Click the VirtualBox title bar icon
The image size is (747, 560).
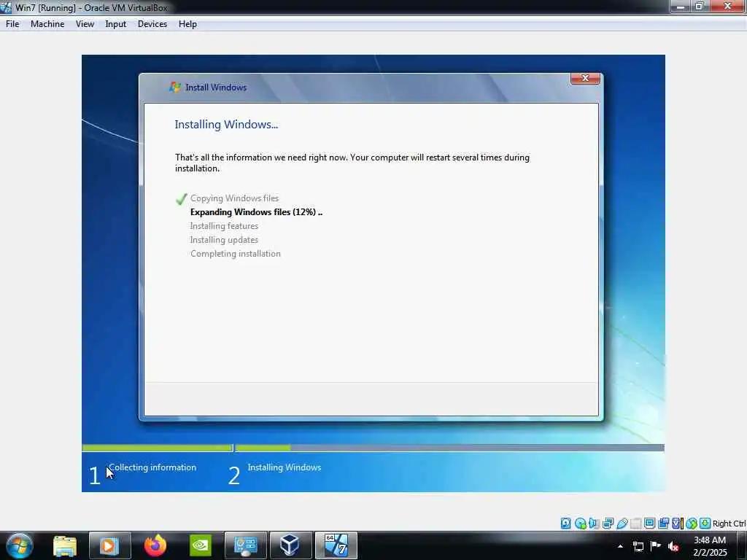(x=6, y=7)
